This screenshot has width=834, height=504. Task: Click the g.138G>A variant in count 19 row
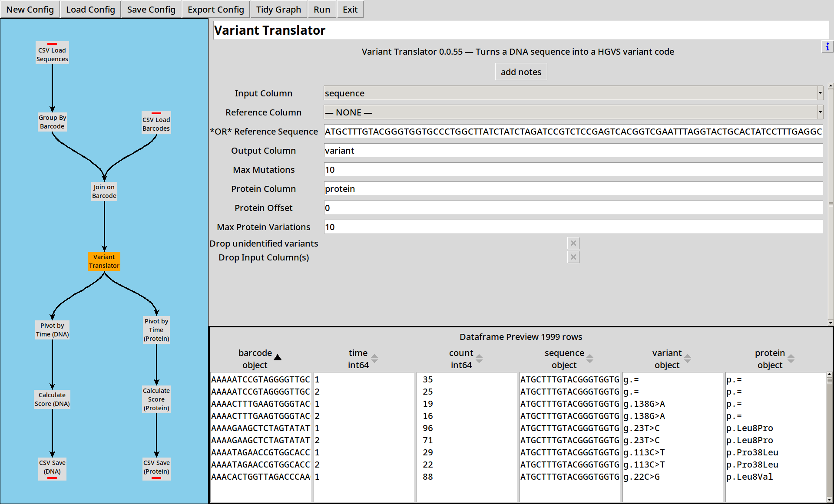[x=644, y=404]
